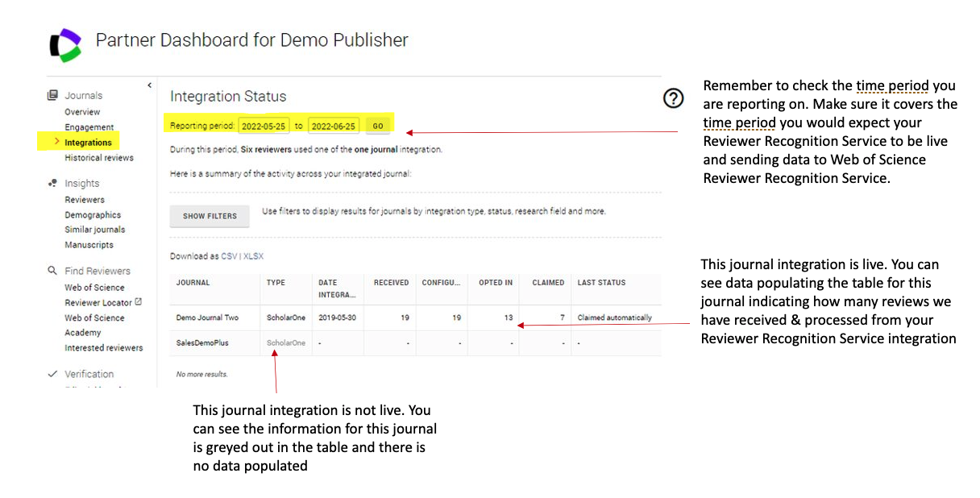Sort by the JOURNAL column header
The width and height of the screenshot is (980, 498).
click(x=193, y=283)
